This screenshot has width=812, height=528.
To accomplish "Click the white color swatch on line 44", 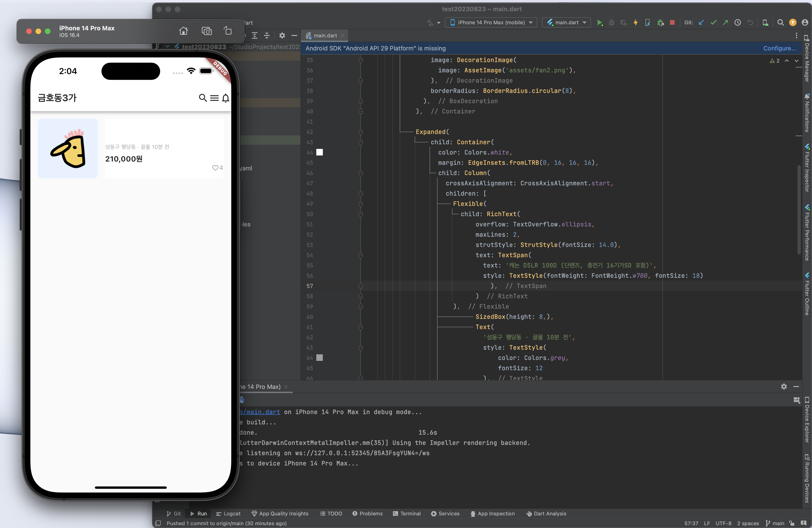I will 319,152.
